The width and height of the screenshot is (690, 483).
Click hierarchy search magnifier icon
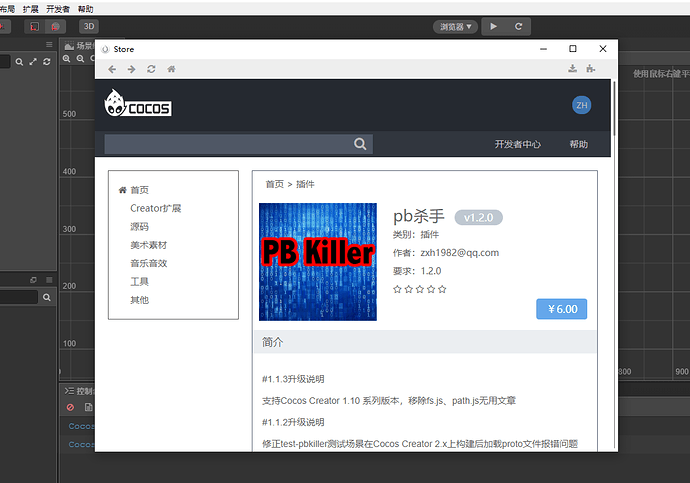pos(19,62)
